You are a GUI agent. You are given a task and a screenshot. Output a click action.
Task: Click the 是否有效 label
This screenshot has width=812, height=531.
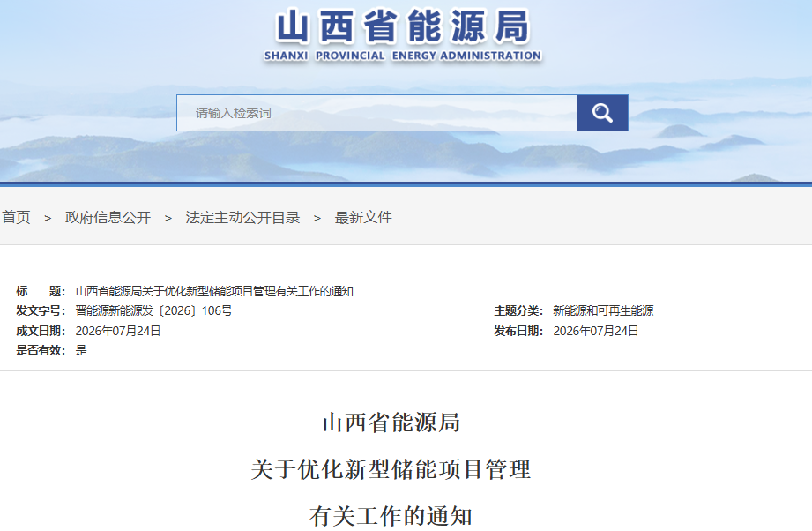[41, 350]
